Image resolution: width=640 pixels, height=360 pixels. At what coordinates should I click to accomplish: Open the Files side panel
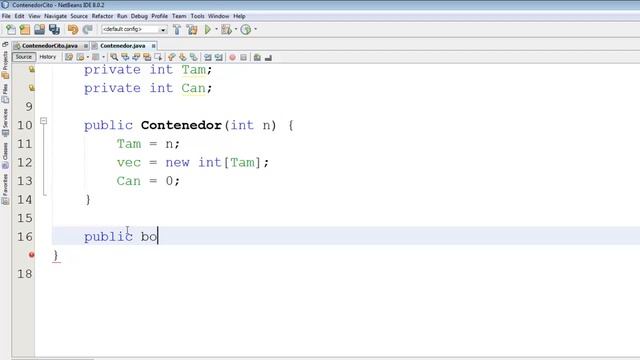5,93
